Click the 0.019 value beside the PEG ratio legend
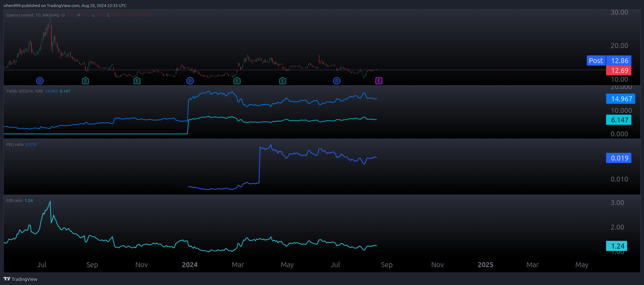 point(31,144)
